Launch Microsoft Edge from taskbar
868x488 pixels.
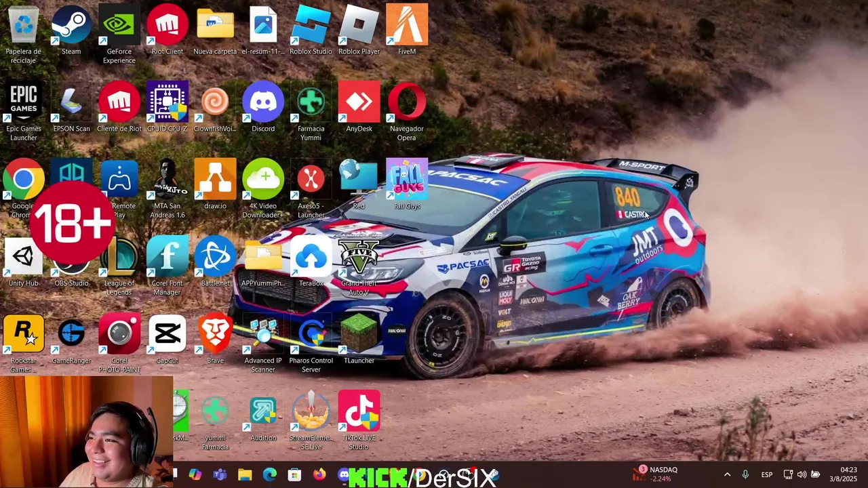[x=269, y=475]
